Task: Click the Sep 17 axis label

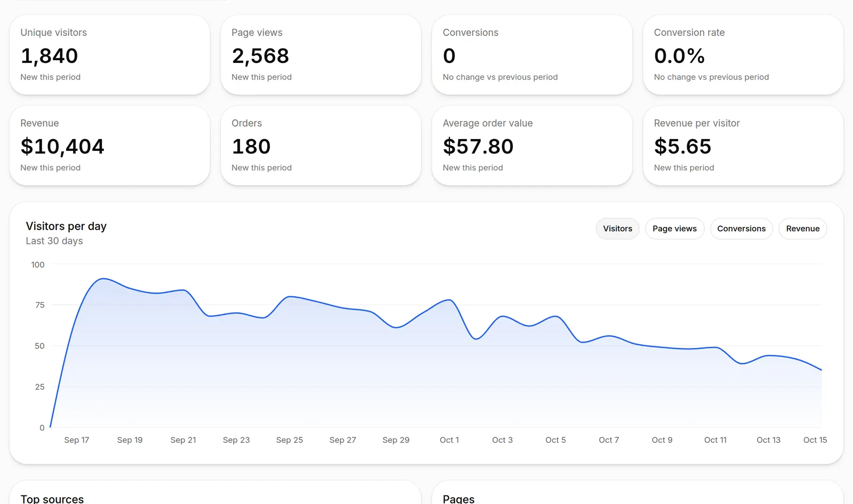Action: [x=77, y=440]
